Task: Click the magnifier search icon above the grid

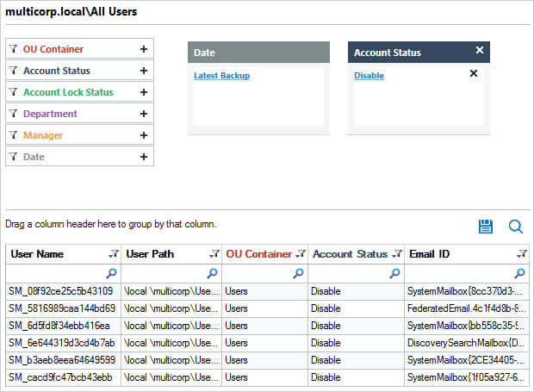Action: coord(516,226)
